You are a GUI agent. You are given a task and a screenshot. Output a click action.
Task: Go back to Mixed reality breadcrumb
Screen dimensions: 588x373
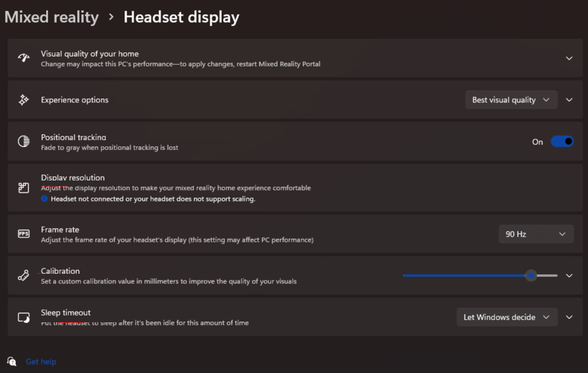point(51,16)
